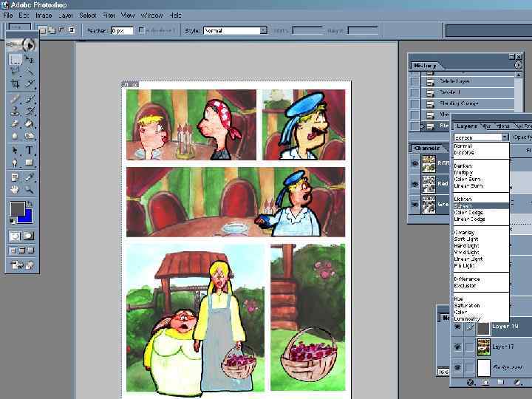
Task: Open the Style dropdown in options bar
Action: pyautogui.click(x=263, y=30)
